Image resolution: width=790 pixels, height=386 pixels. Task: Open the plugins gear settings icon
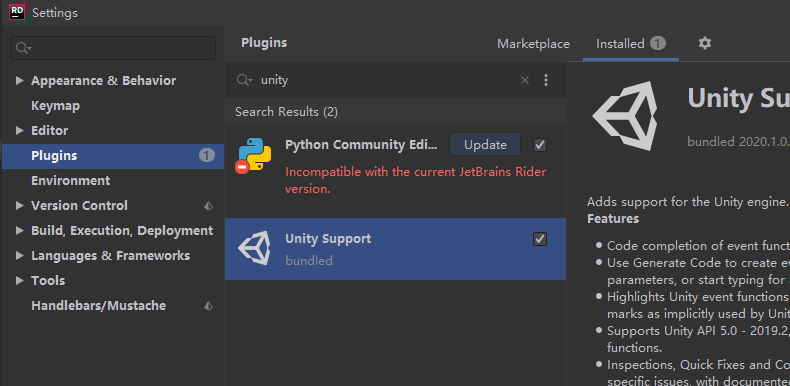(x=704, y=43)
